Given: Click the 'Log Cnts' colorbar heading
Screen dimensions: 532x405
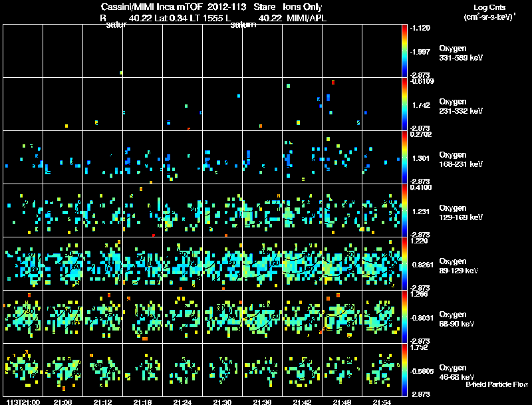Looking at the screenshot, I should pos(489,7).
